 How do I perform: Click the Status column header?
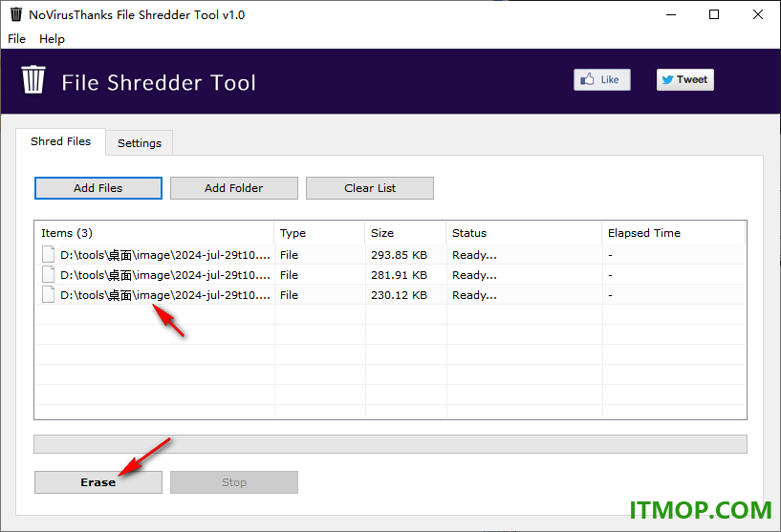(524, 233)
